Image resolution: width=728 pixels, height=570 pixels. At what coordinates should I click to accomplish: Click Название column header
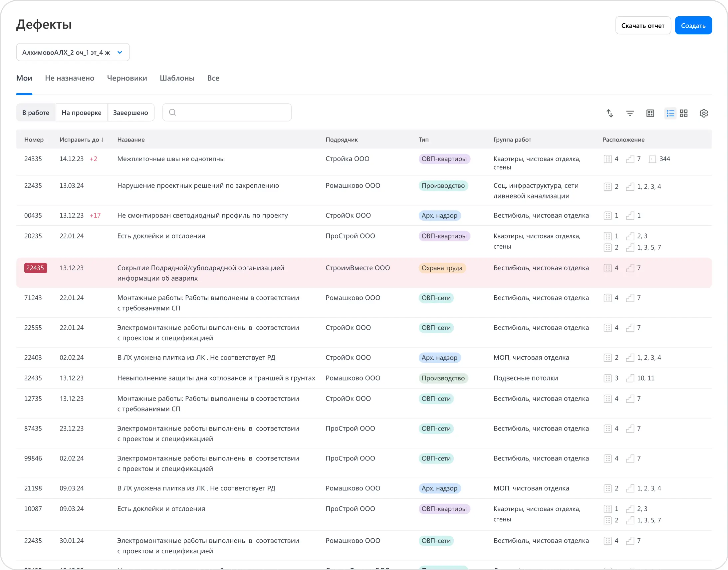131,140
